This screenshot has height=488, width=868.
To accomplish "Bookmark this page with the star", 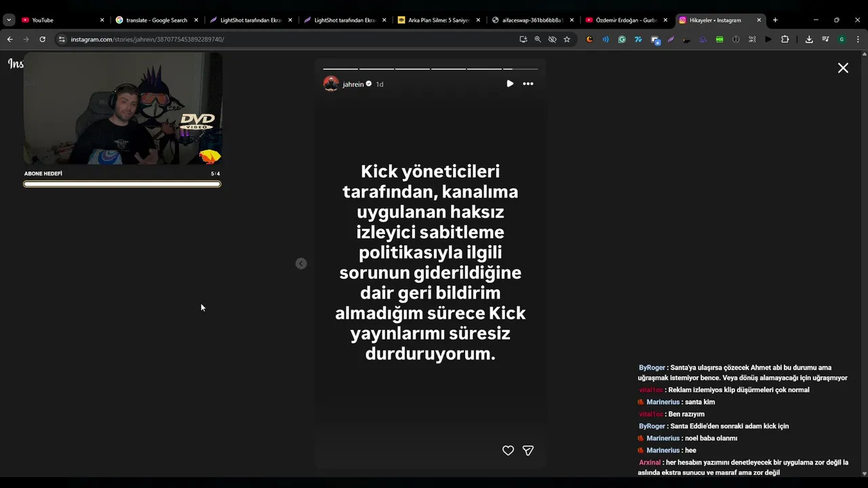I will pos(567,39).
